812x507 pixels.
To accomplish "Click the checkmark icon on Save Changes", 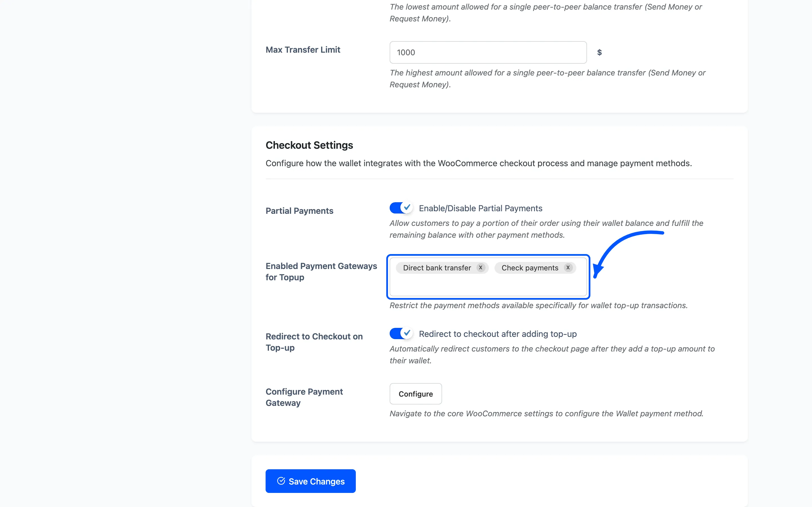I will click(x=281, y=481).
